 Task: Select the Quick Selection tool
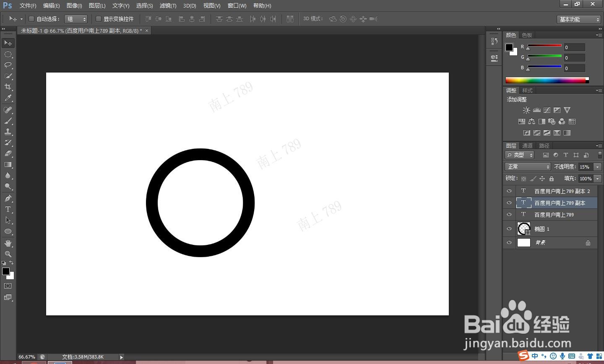8,76
